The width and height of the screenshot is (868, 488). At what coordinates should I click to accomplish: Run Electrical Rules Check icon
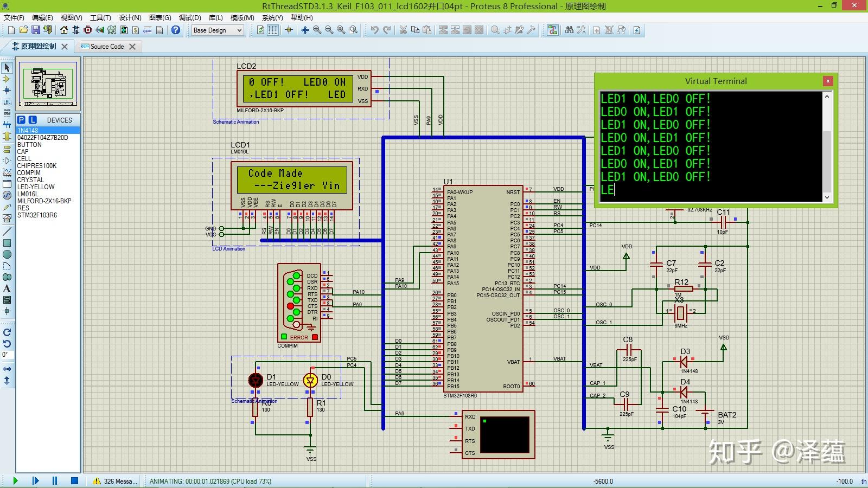(x=637, y=30)
